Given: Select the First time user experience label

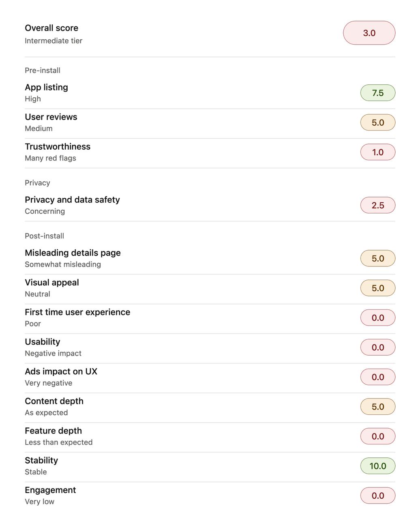Looking at the screenshot, I should coord(77,312).
